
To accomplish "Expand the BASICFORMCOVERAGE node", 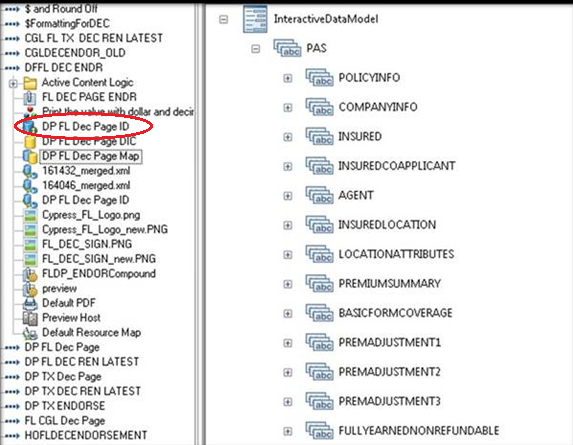I will 288,313.
